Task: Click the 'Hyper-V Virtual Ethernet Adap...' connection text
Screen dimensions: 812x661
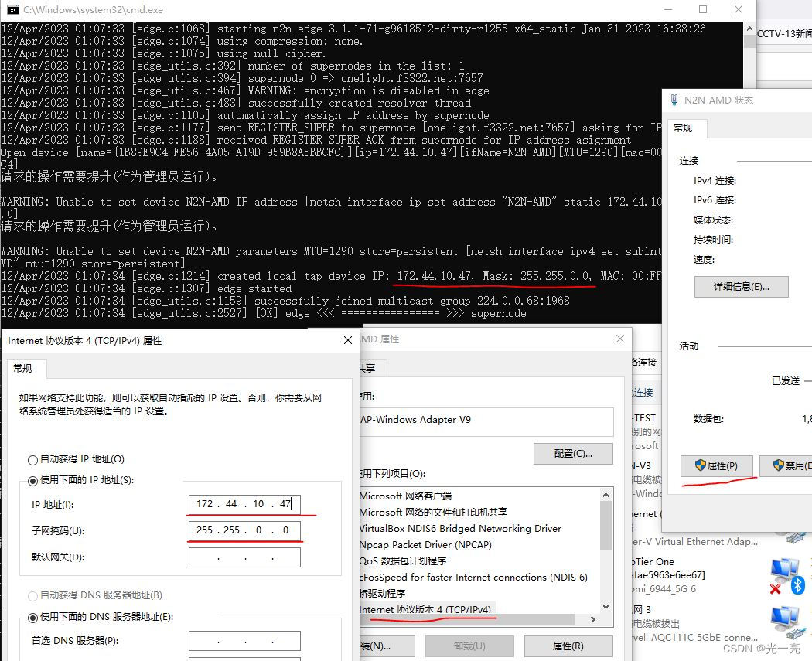Action: point(695,541)
